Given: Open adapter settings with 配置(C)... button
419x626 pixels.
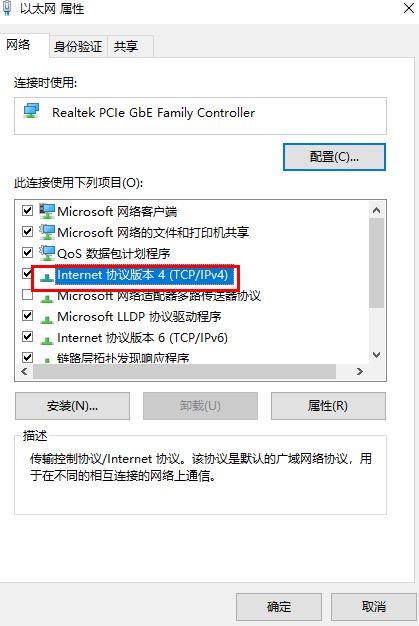Looking at the screenshot, I should 334,157.
